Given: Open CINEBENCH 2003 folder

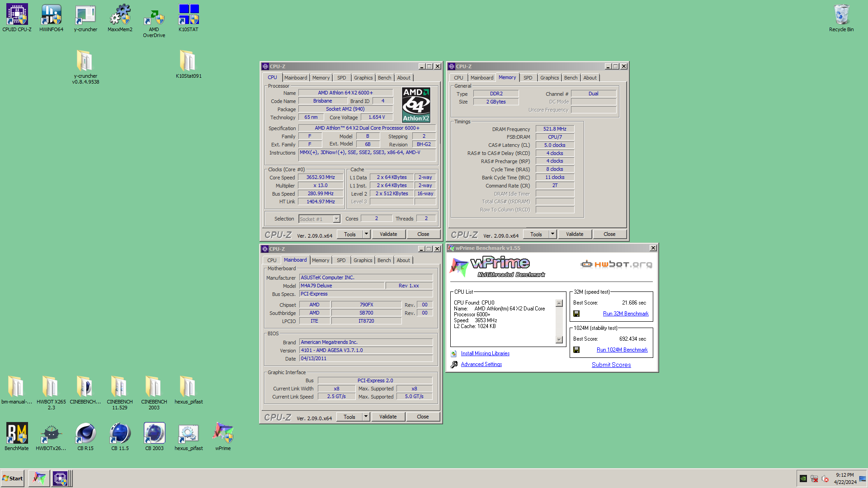Looking at the screenshot, I should click(x=154, y=393).
